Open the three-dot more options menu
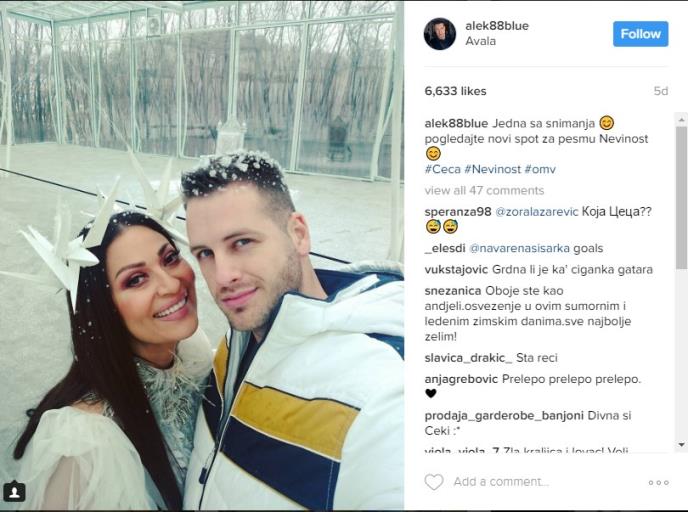 659,483
